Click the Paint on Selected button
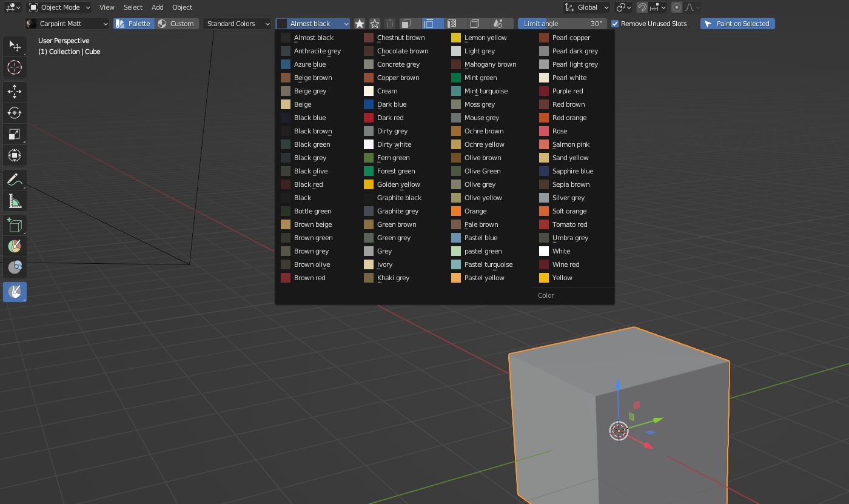849x504 pixels. (737, 23)
